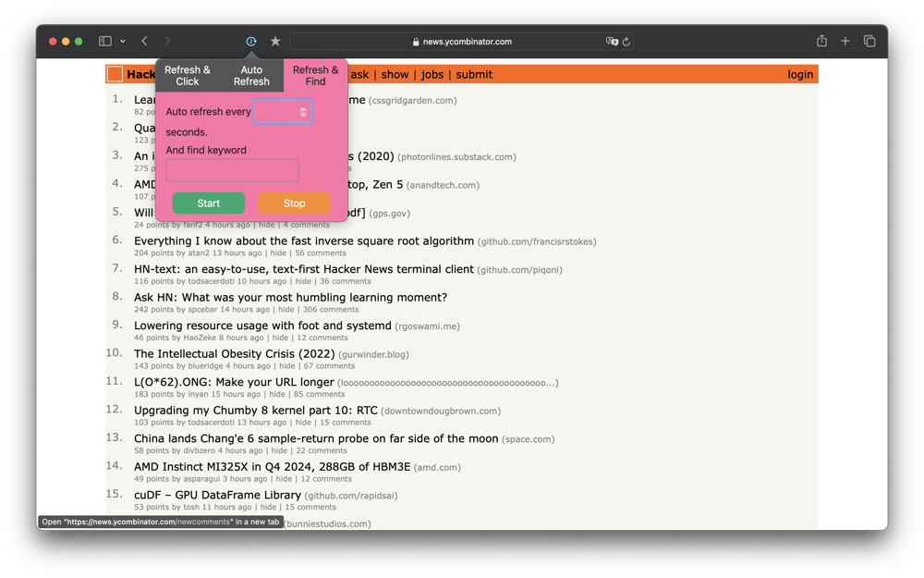Open Ask HN humbling learning moment story

[x=290, y=297]
